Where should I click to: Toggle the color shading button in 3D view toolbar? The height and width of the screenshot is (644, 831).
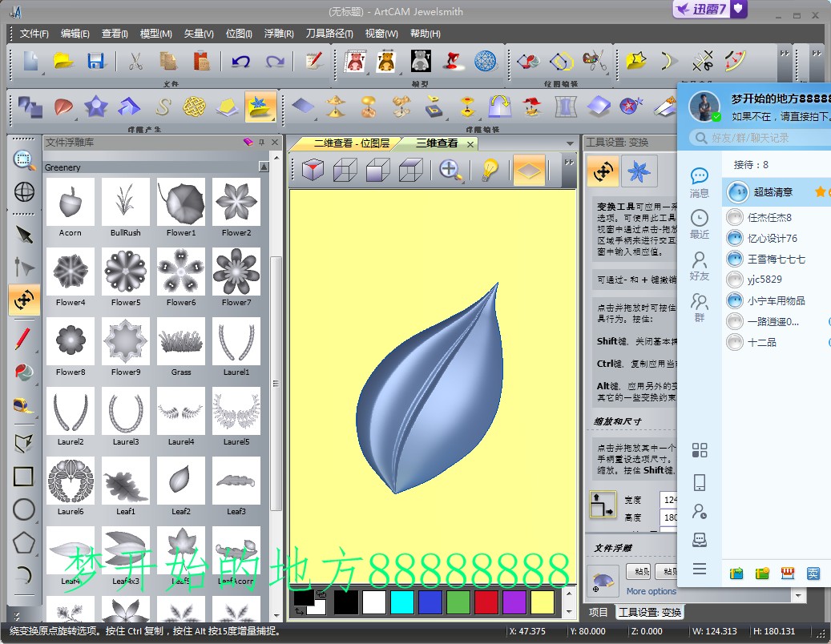[x=529, y=171]
